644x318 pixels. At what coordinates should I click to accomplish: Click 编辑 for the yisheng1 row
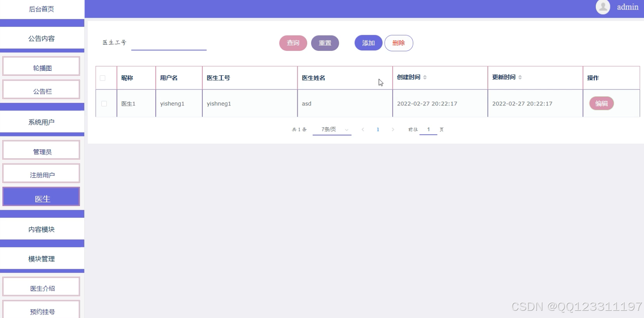[602, 103]
